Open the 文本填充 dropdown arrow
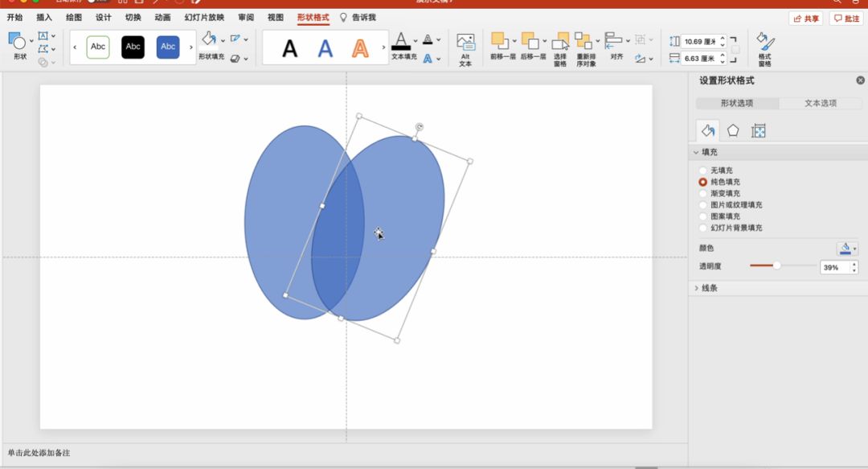This screenshot has width=868, height=469. 416,40
